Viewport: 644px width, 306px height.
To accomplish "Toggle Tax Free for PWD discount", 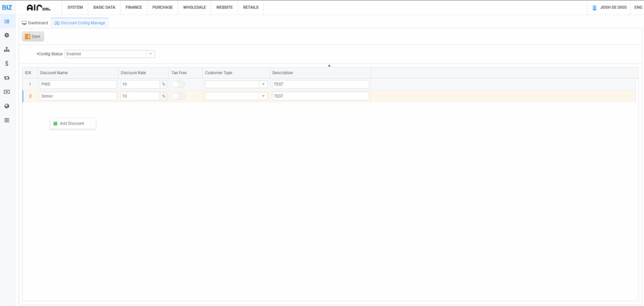I will [x=178, y=84].
